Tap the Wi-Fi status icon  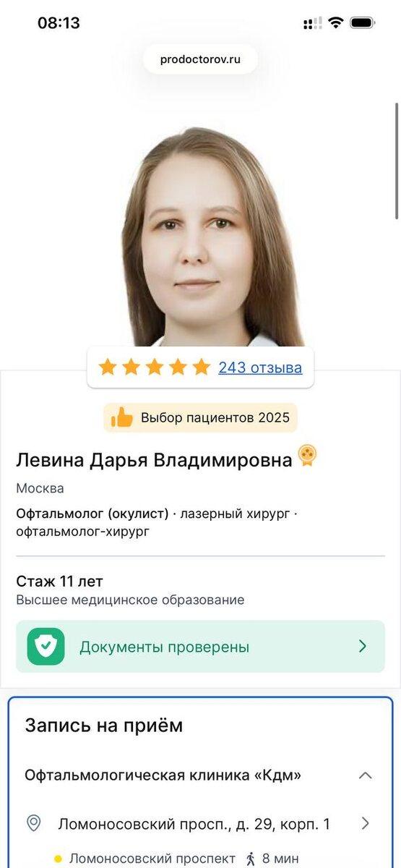(x=335, y=22)
